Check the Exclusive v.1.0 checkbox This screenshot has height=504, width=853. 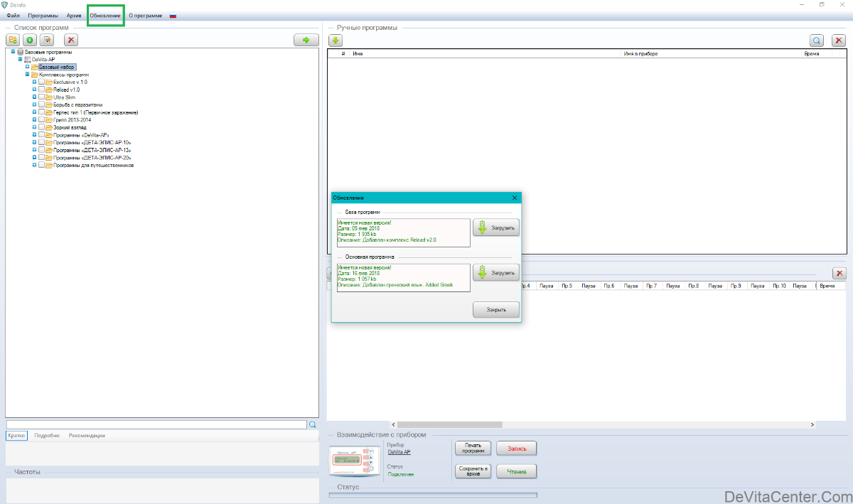tap(41, 82)
